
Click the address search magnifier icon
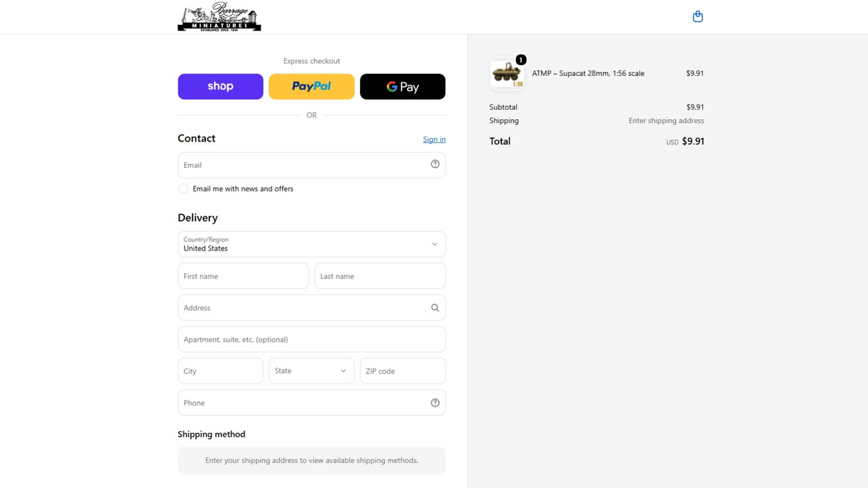click(435, 308)
